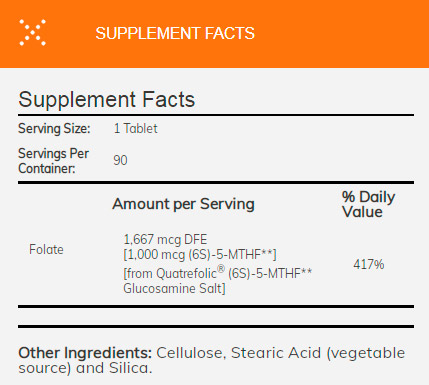Click the 1,000 mcg (6S)-5-MTHF text

(x=200, y=255)
